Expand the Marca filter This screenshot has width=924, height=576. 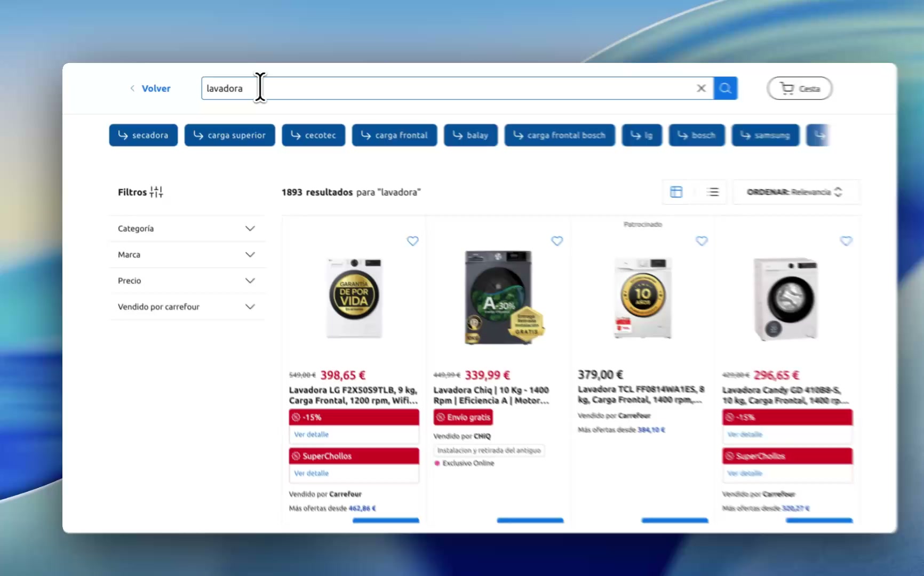coord(187,255)
